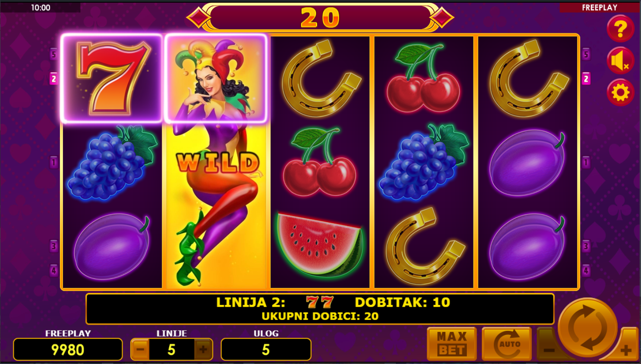
Task: Toggle the muted sound speaker icon
Action: [620, 61]
